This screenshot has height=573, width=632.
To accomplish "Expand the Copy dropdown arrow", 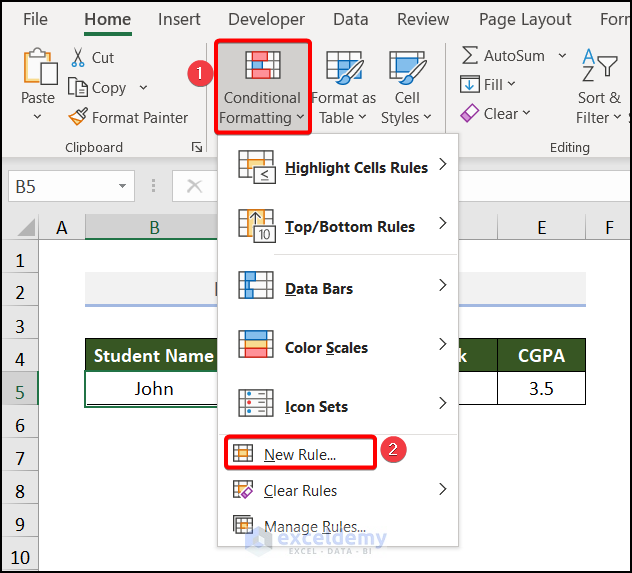I will coord(143,88).
